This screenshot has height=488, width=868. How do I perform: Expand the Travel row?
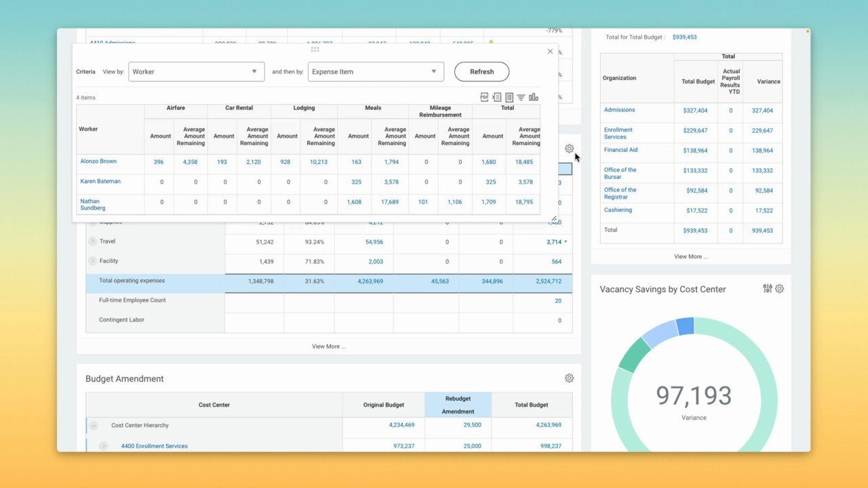point(93,241)
